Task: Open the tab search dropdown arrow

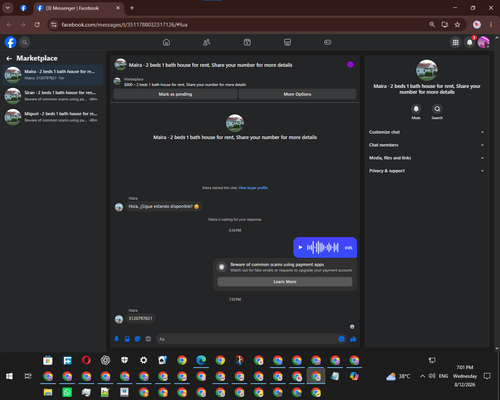Action: click(8, 8)
